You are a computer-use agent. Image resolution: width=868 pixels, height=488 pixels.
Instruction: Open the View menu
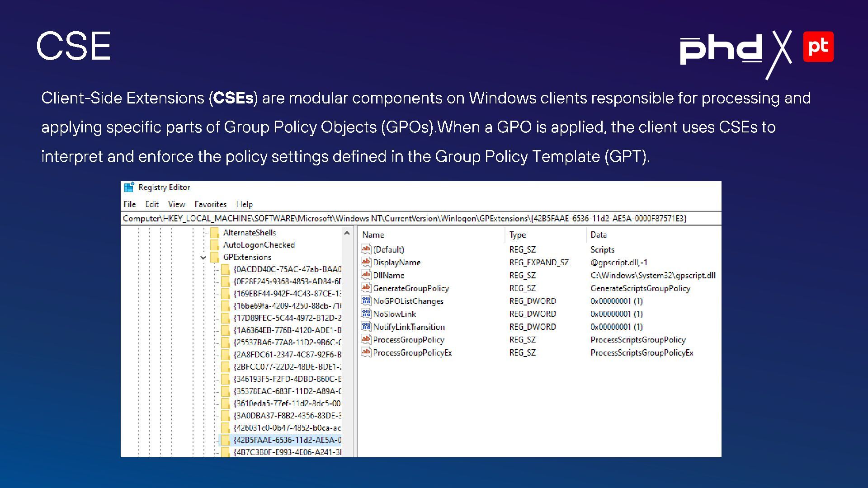[176, 204]
